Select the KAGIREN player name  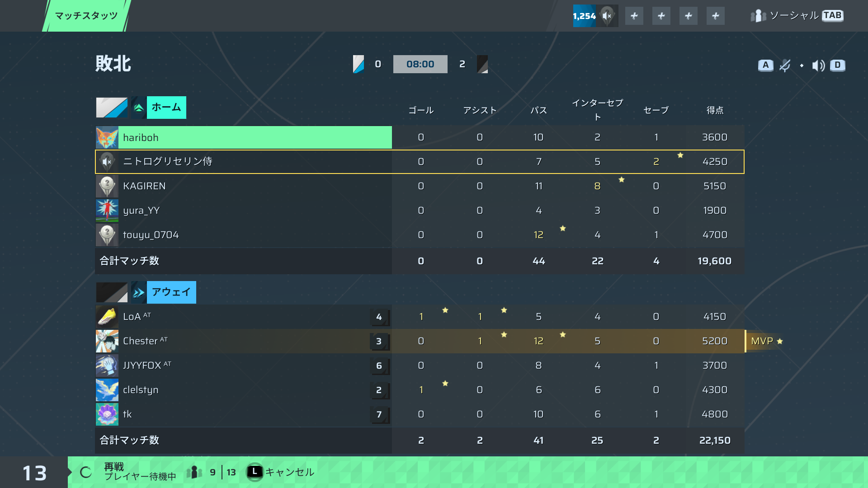pyautogui.click(x=144, y=186)
